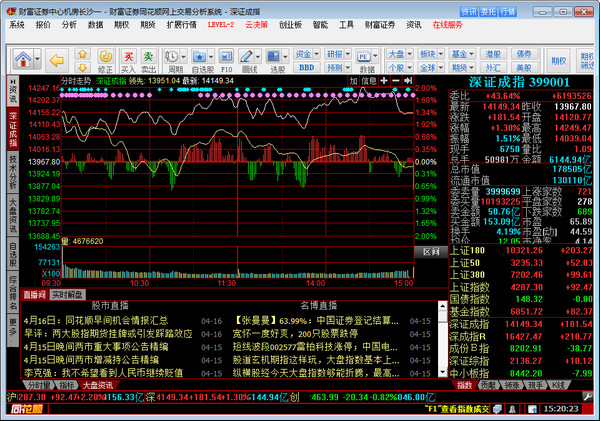This screenshot has width=600, height=421.
Task: Click the 周期 clock icon
Action: (x=171, y=57)
